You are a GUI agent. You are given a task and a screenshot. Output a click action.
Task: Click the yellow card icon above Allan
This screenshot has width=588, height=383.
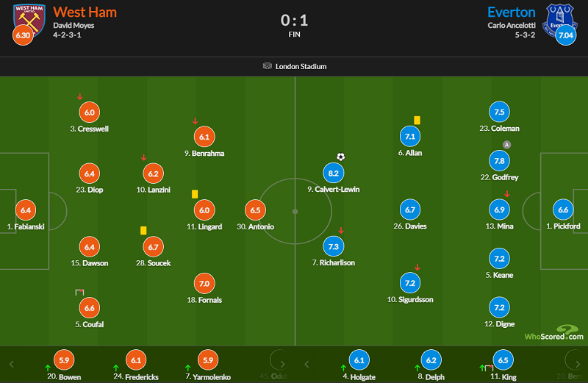tap(417, 121)
